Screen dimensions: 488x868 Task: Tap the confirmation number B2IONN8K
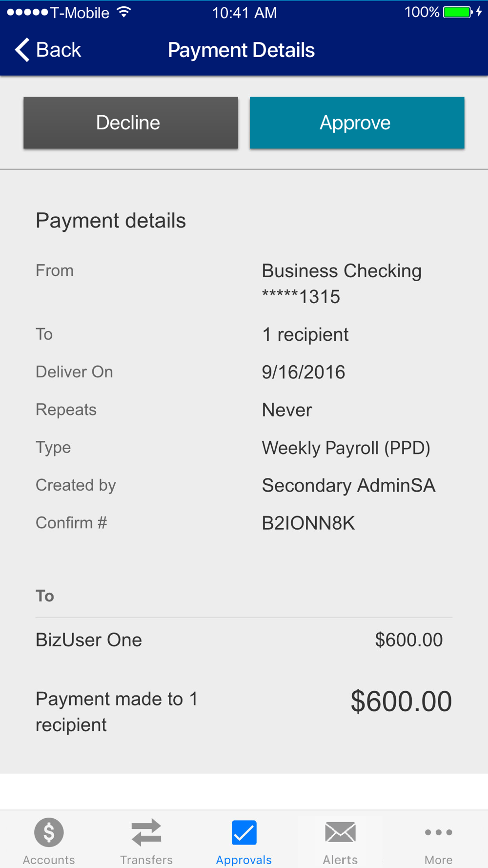[x=308, y=523]
